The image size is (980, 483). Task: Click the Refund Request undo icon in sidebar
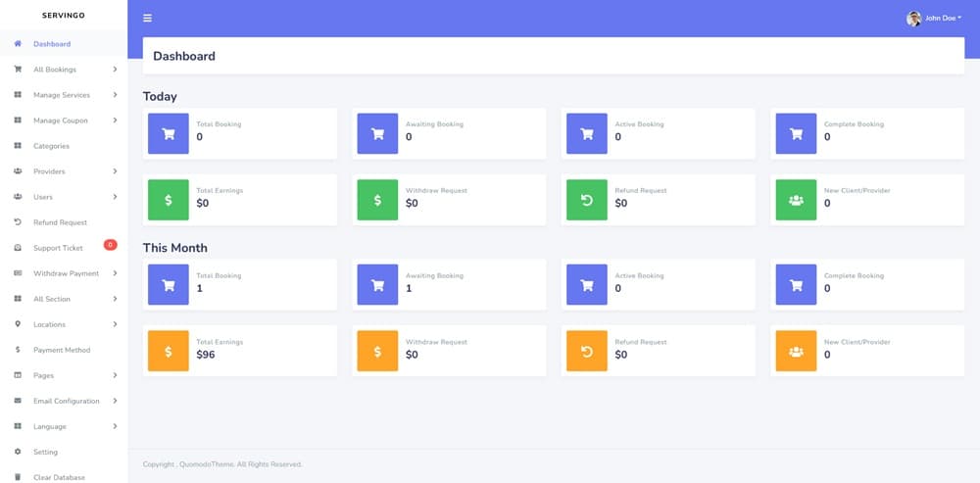(x=18, y=222)
